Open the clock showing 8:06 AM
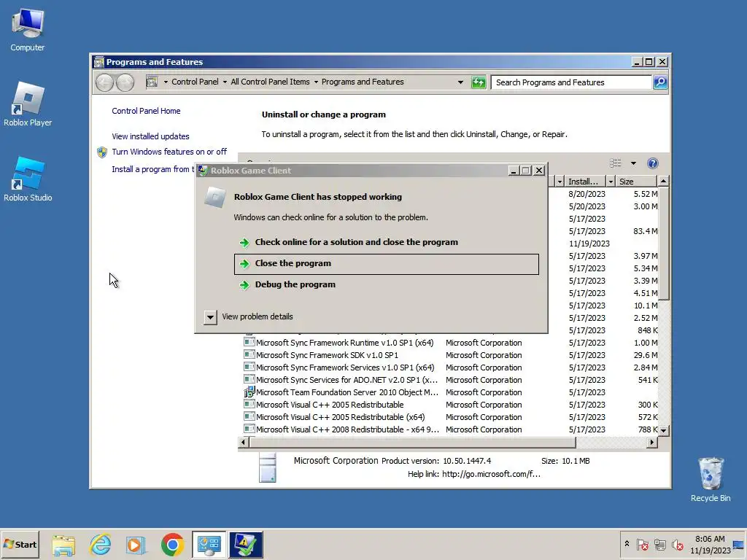This screenshot has height=560, width=747. click(710, 544)
